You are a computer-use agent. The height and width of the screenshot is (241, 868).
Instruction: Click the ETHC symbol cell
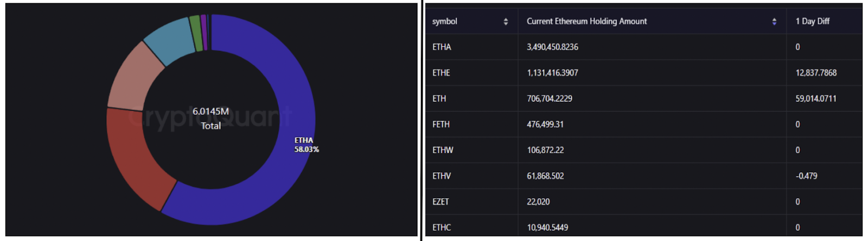442,227
